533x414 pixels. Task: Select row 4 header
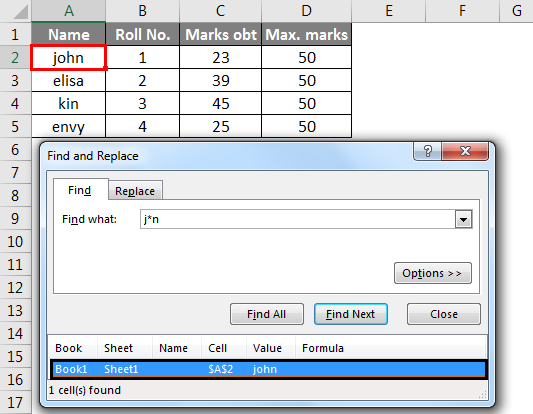15,103
